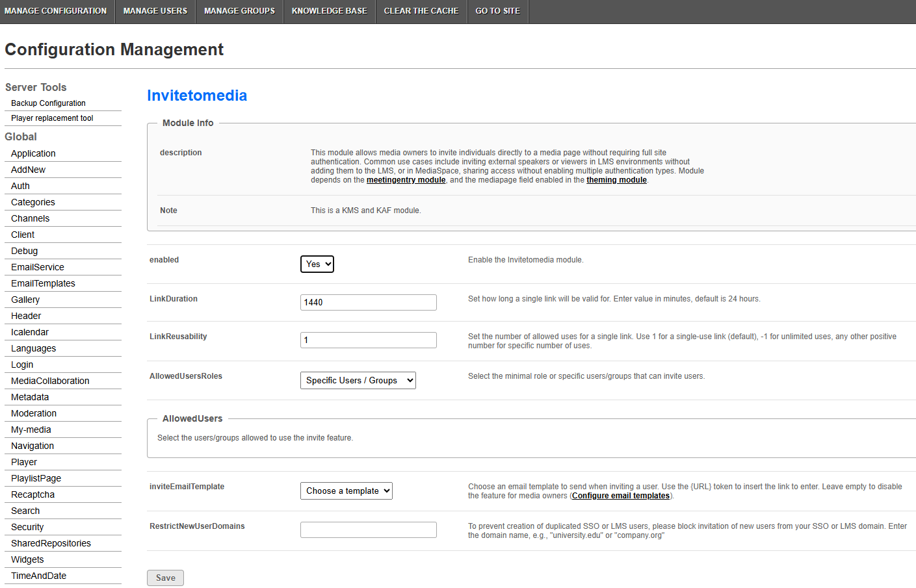Click the Invitetomedia module heading

[x=197, y=96]
